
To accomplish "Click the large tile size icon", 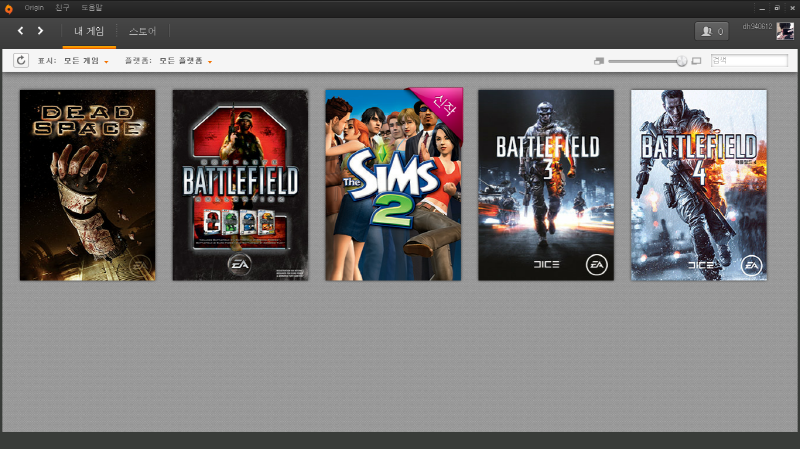I will pos(696,61).
